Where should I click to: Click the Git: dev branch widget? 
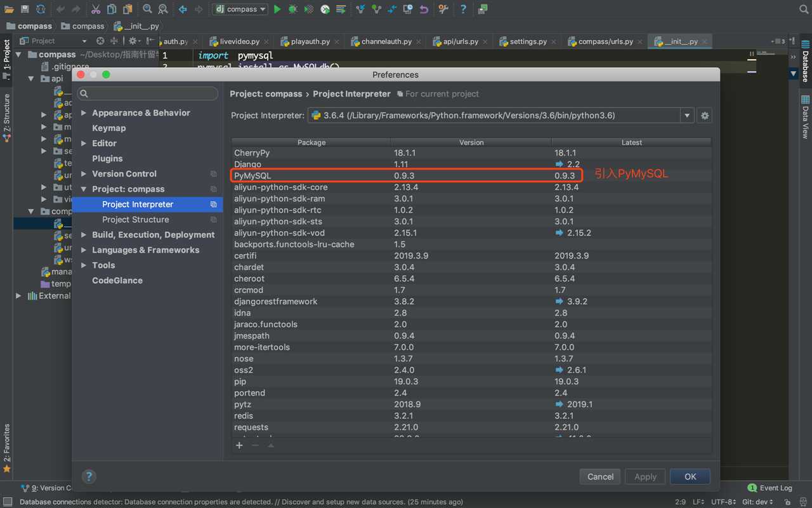coord(759,502)
